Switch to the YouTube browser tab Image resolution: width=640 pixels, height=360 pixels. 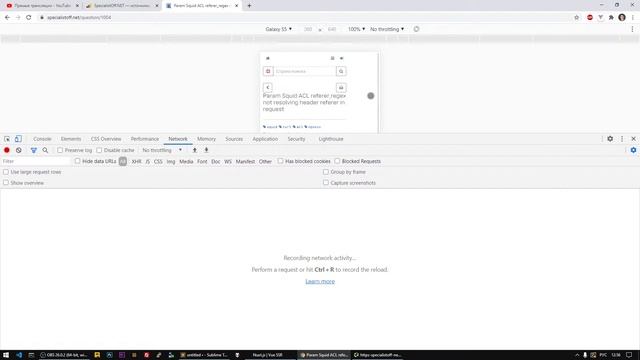coord(42,6)
